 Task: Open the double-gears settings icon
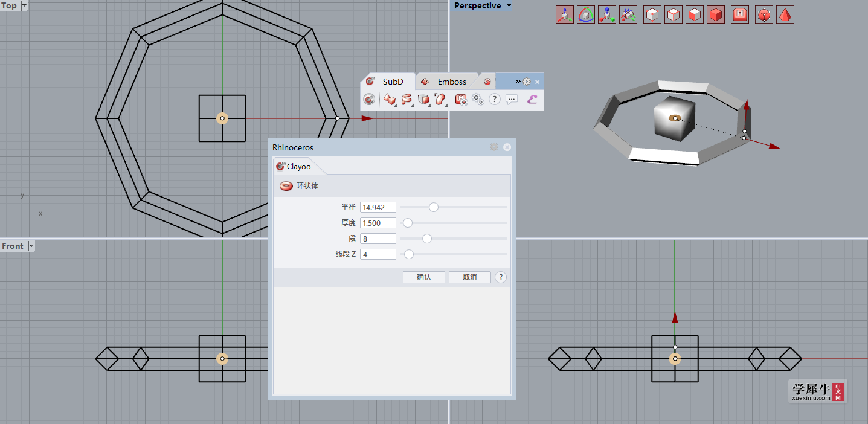coord(478,99)
